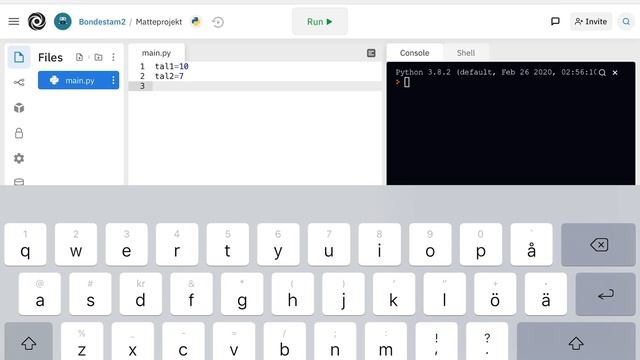Click the Python language icon
The width and height of the screenshot is (640, 360).
(x=196, y=21)
